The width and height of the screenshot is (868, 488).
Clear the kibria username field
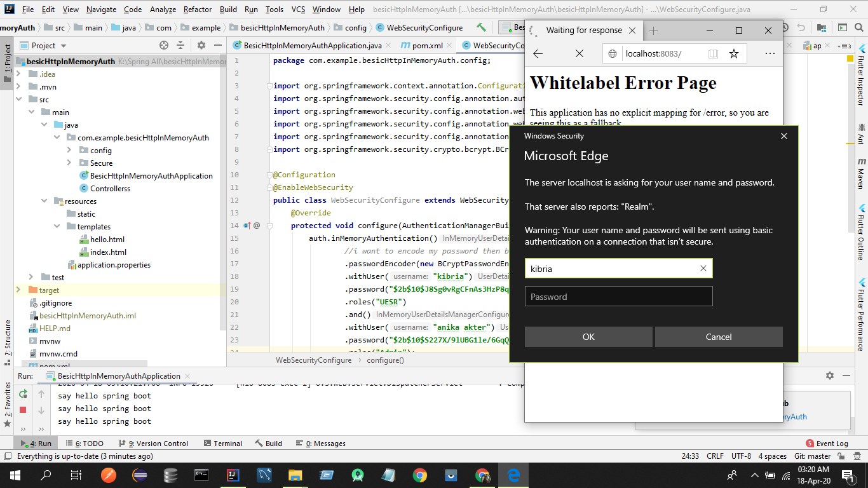(703, 268)
